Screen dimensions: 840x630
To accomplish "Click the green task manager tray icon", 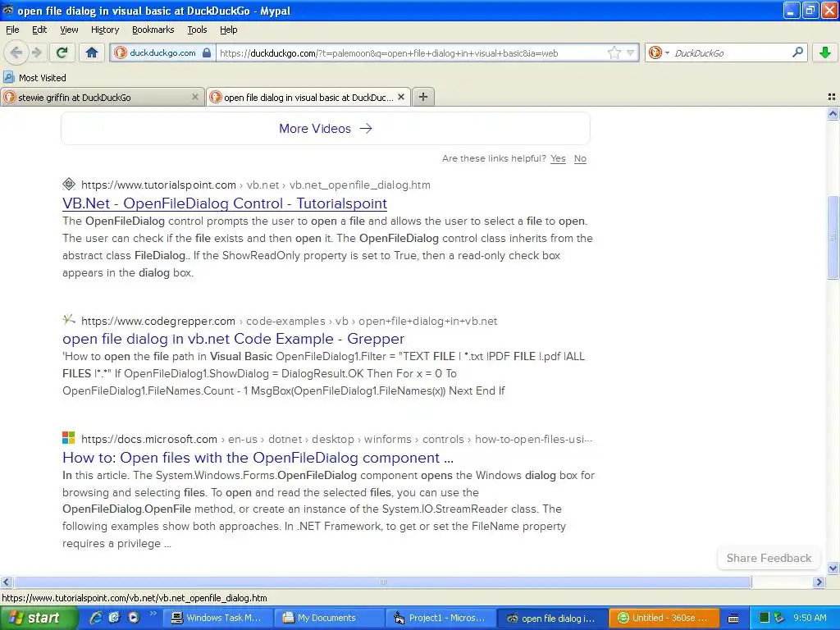I will point(765,618).
